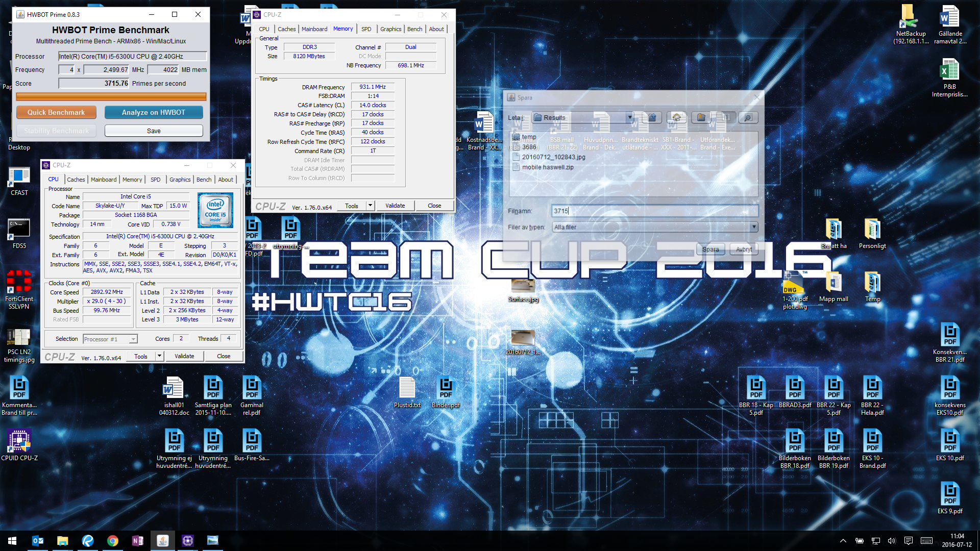Select the 'temp' folder in Spara list
This screenshot has width=980, height=551.
[x=524, y=137]
